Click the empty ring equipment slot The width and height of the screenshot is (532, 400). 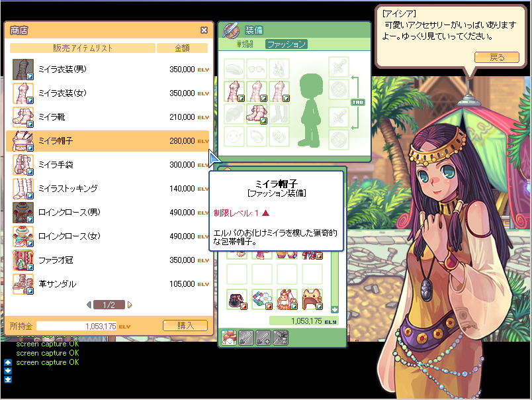[279, 136]
